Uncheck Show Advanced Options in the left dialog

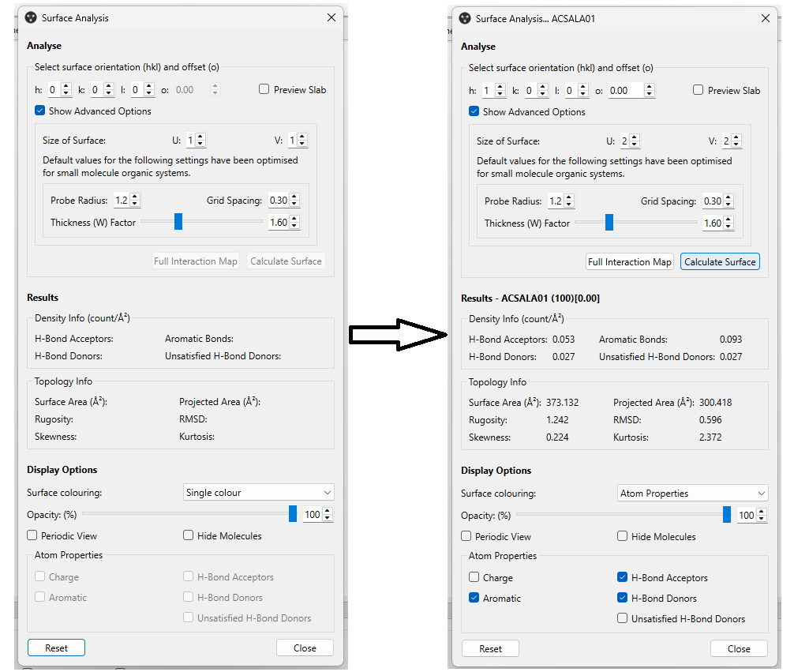tap(39, 111)
